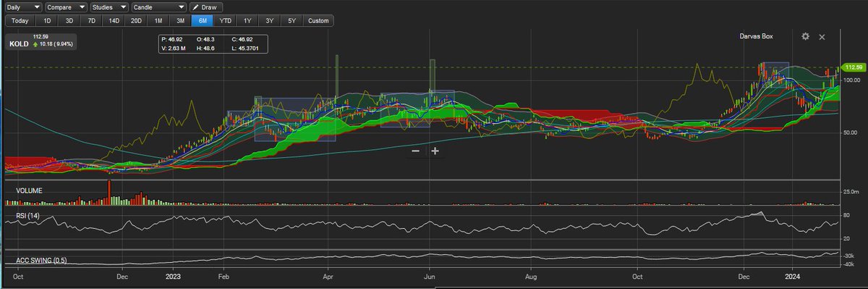Select the Today range tab

click(21, 20)
